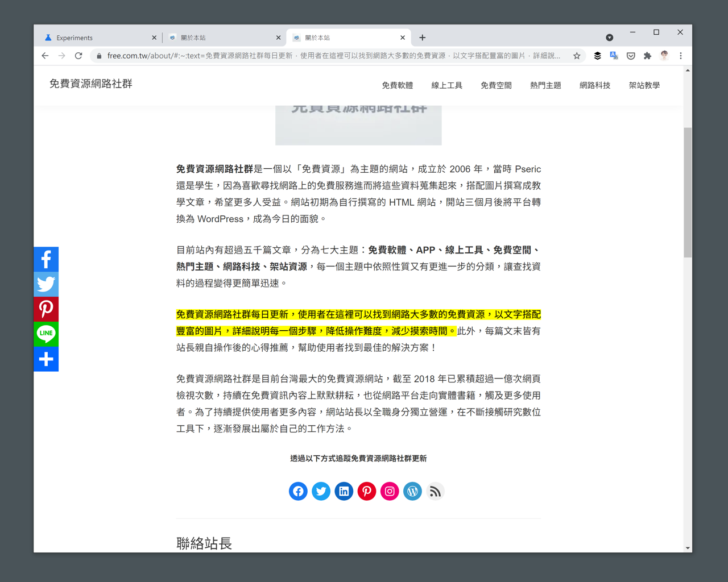Viewport: 728px width, 582px height.
Task: Open the 架站教學 menu
Action: 644,85
